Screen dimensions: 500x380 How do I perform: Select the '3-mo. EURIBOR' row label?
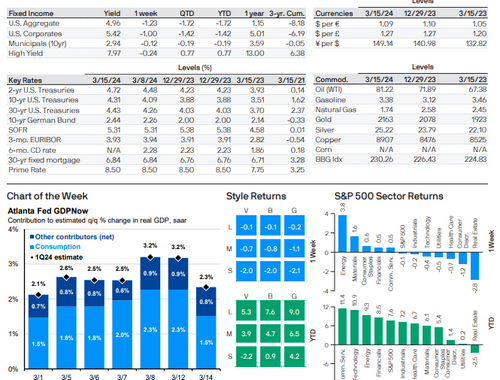[35, 140]
